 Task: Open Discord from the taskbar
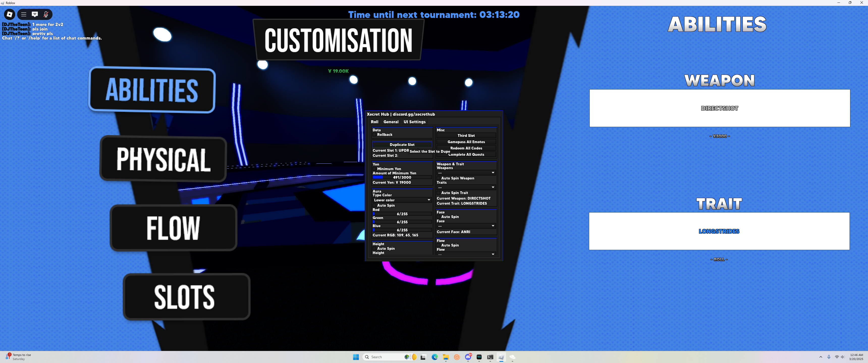[x=468, y=357]
